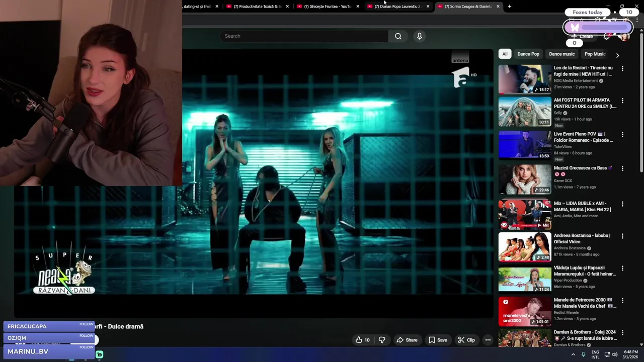Like the video with thumbs up

point(362,340)
